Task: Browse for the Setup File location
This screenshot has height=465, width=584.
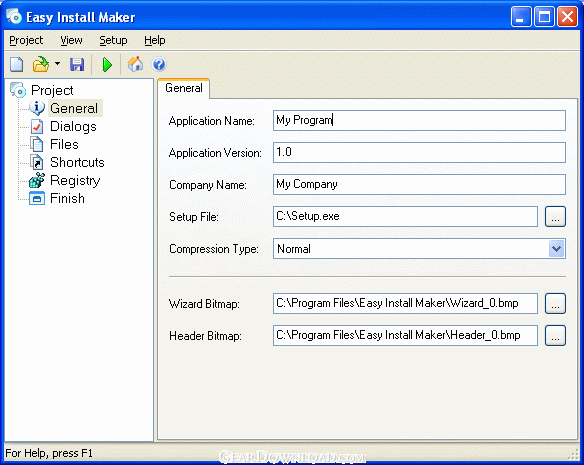Action: 555,216
